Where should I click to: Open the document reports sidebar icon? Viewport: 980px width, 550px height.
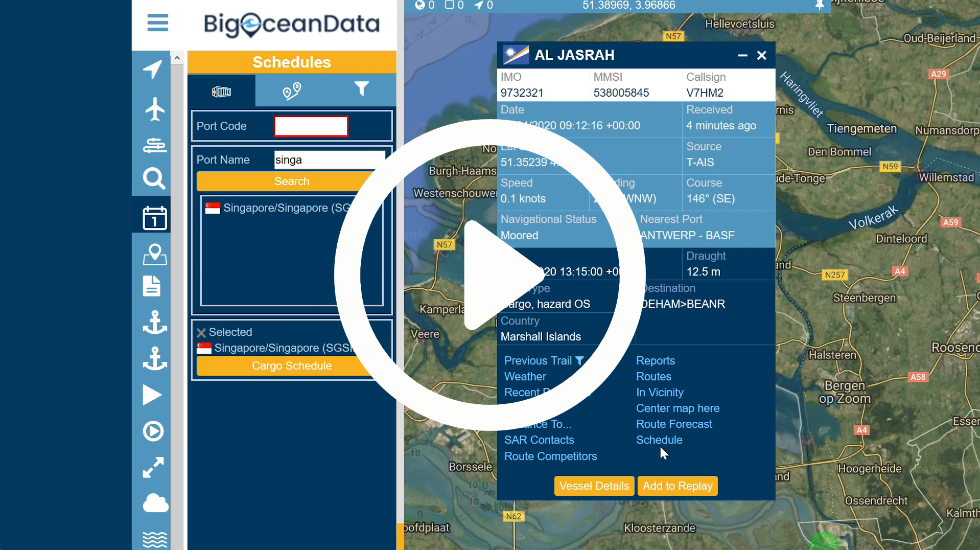(152, 286)
